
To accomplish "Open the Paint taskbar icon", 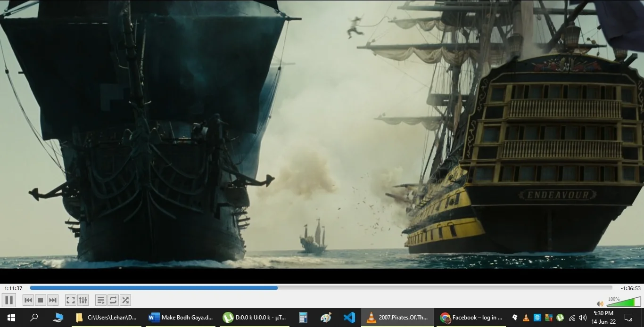I will click(x=326, y=318).
